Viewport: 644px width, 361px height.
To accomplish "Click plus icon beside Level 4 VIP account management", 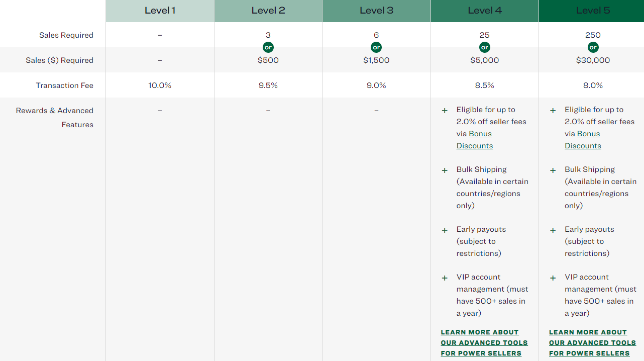I will point(445,278).
